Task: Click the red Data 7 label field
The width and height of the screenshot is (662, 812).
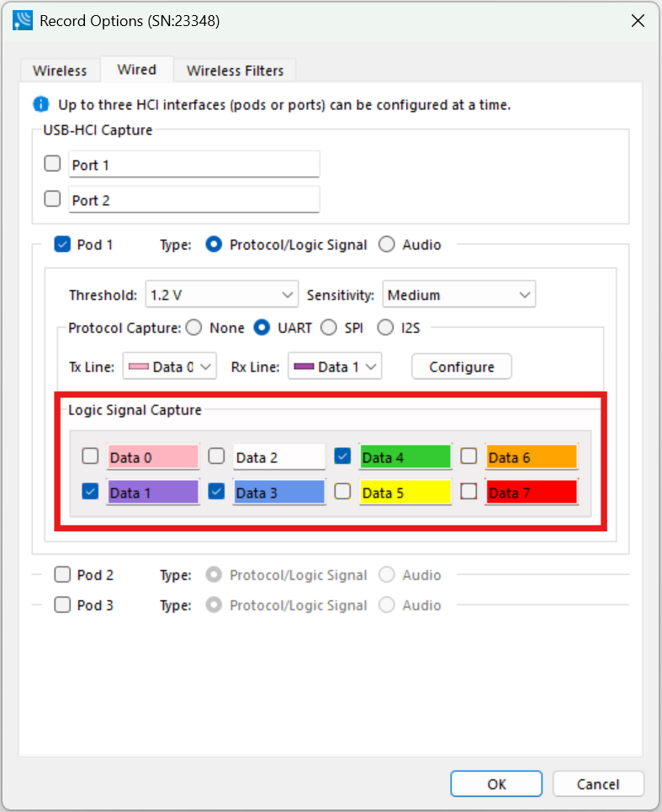Action: point(532,492)
